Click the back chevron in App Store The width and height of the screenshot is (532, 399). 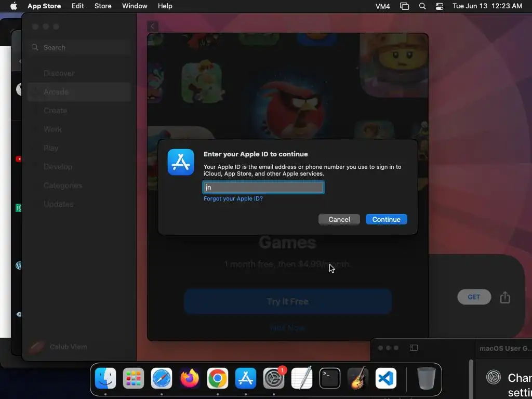click(152, 26)
